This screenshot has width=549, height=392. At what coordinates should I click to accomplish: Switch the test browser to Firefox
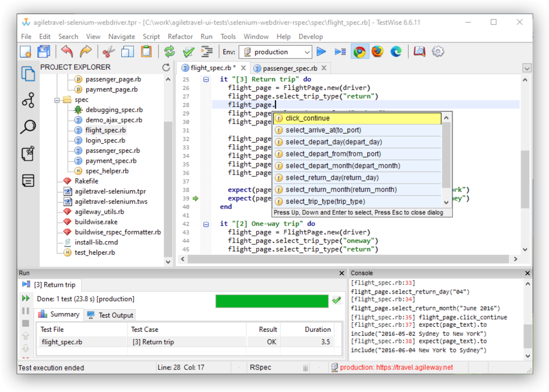click(x=378, y=52)
